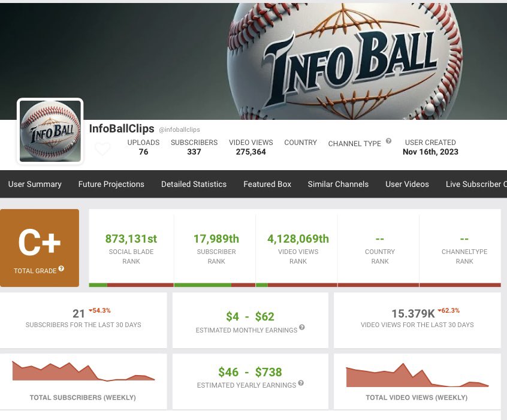Image resolution: width=507 pixels, height=420 pixels.
Task: Click the Channeltype Rank dashes value
Action: coord(464,239)
